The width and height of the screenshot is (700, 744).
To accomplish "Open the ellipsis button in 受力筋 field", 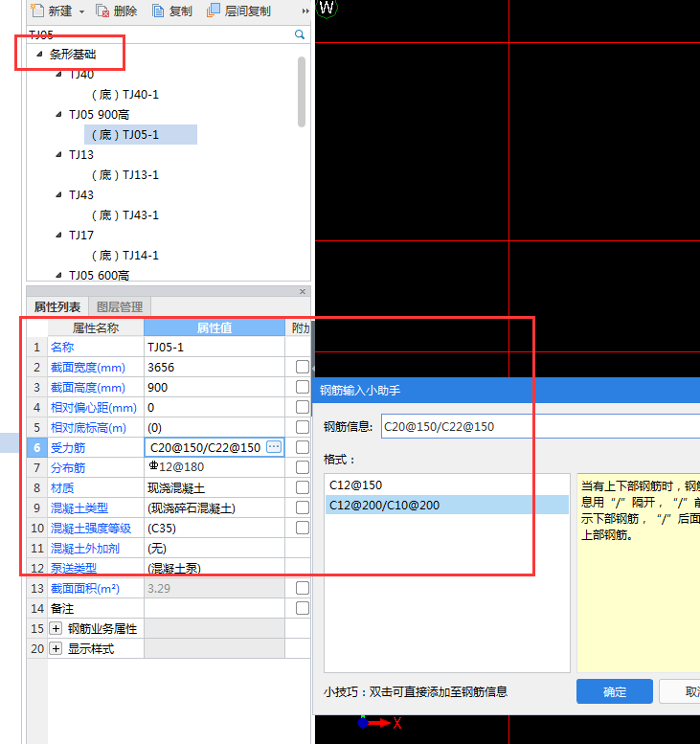I will tap(274, 447).
